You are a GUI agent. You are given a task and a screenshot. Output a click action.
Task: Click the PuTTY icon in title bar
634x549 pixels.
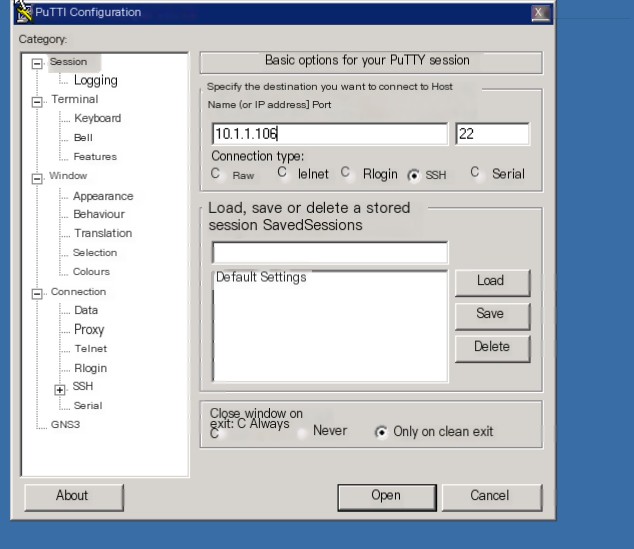[23, 12]
